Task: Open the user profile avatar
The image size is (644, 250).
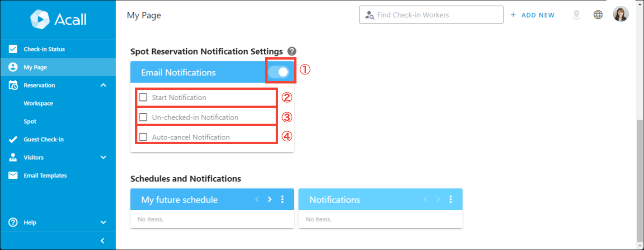Action: tap(620, 15)
